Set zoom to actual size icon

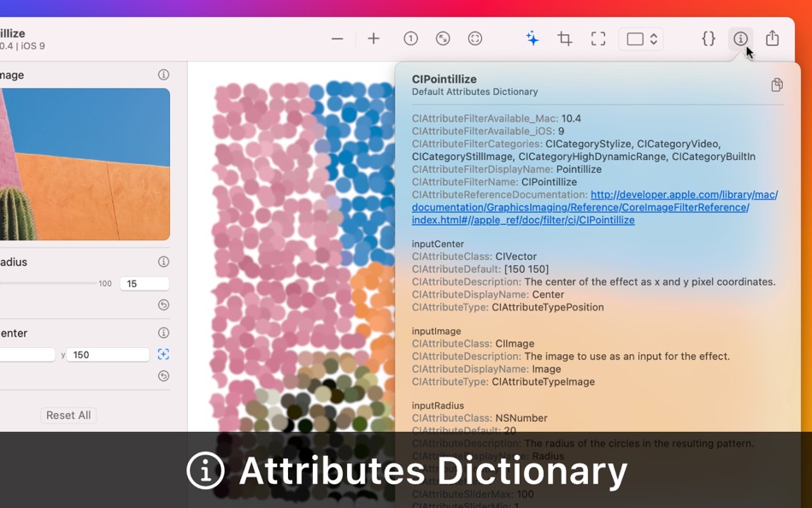coord(410,38)
